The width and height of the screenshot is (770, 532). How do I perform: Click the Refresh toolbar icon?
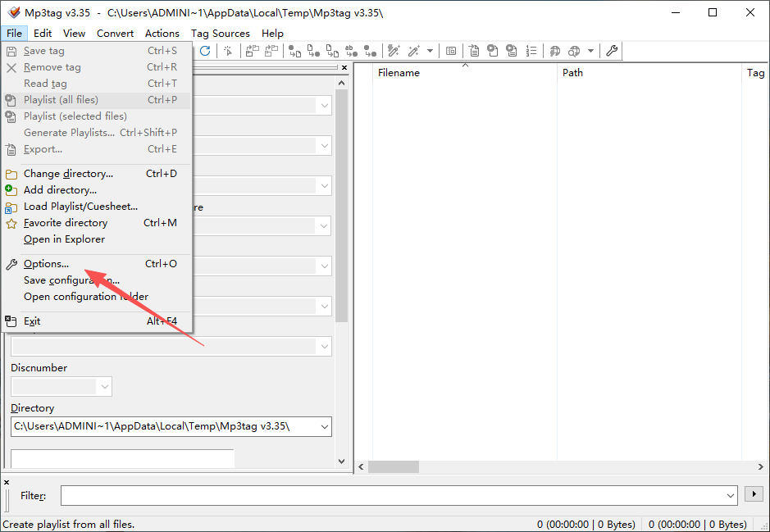[x=205, y=51]
